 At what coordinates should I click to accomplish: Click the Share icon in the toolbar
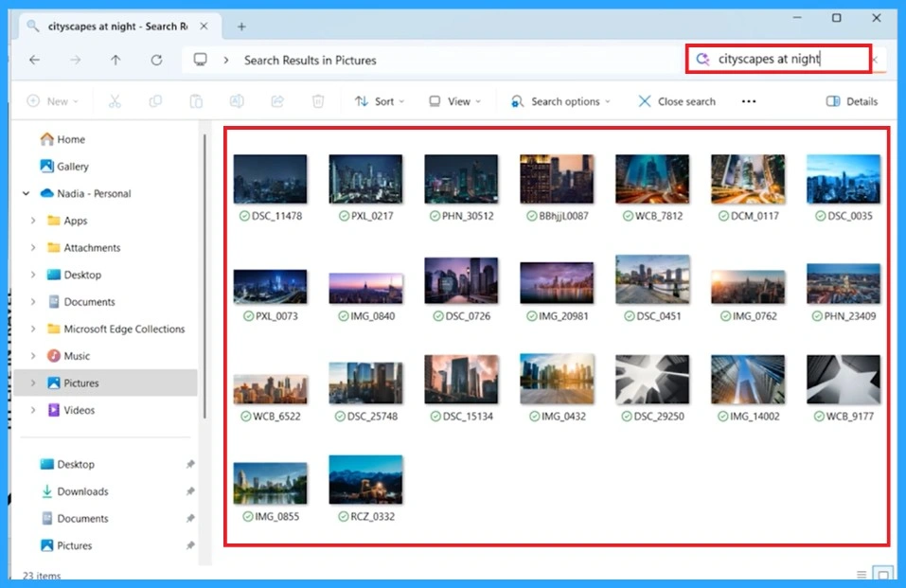tap(276, 100)
